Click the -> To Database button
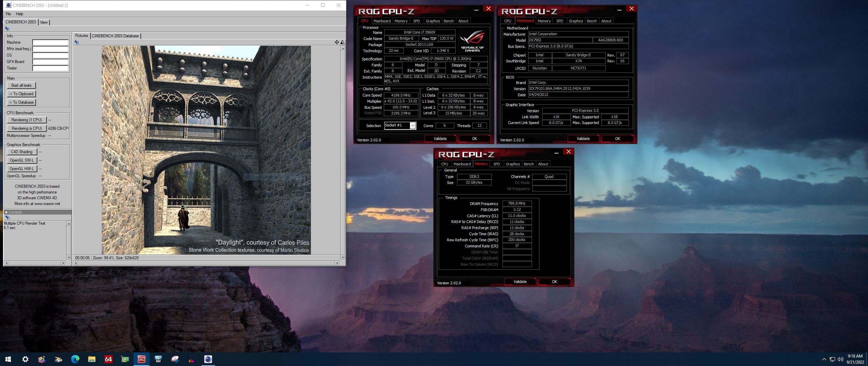Screen dimensions: 868x366 pos(21,102)
